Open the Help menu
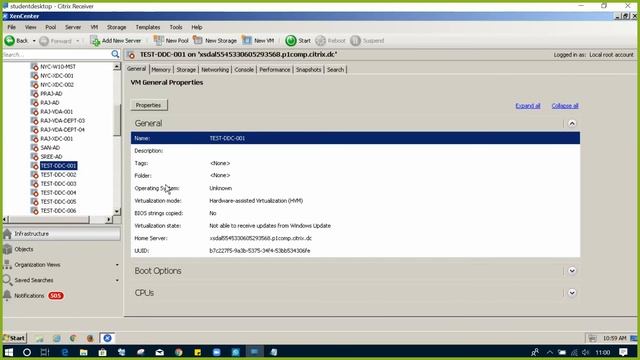This screenshot has height=360, width=640. click(x=197, y=27)
